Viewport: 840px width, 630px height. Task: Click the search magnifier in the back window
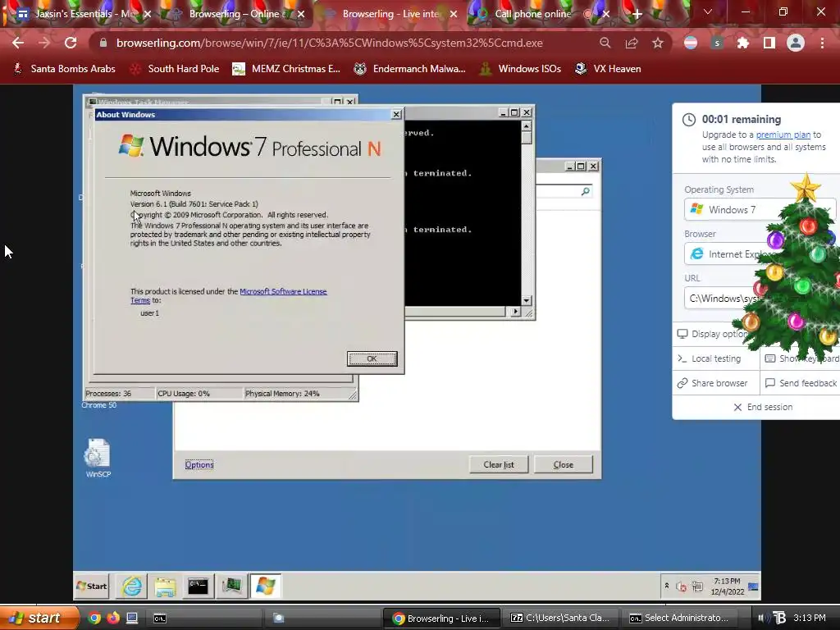(586, 191)
